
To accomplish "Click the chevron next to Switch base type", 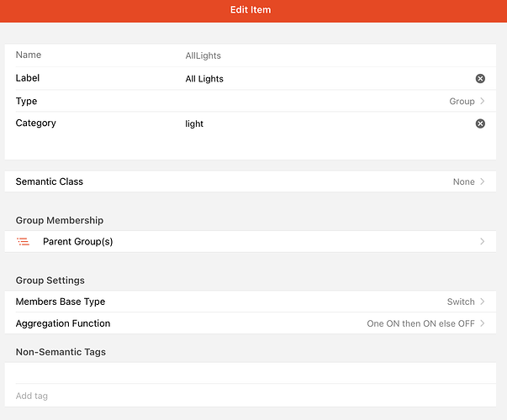I will (482, 302).
